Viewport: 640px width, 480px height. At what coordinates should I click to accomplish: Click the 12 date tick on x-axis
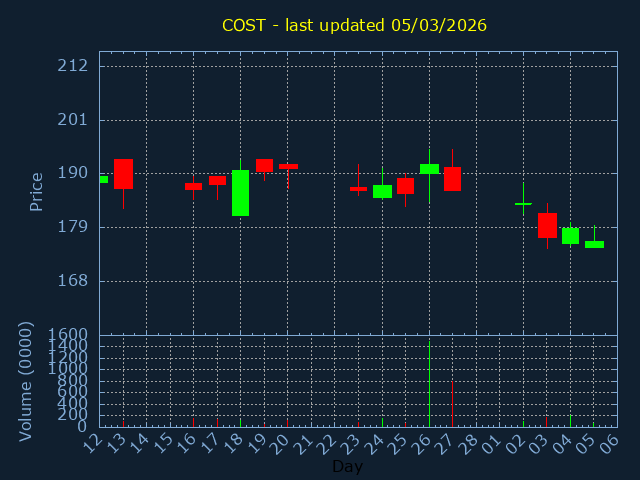pos(93,440)
